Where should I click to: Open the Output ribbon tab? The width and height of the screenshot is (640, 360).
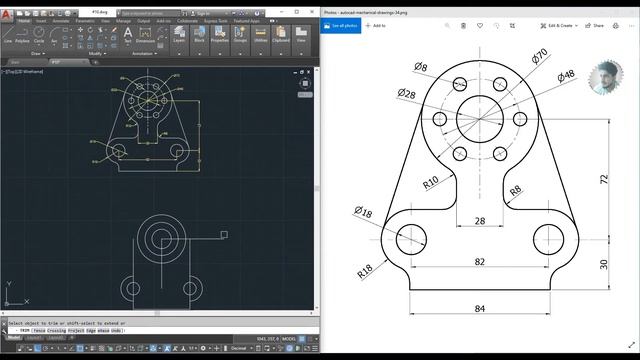pos(143,21)
